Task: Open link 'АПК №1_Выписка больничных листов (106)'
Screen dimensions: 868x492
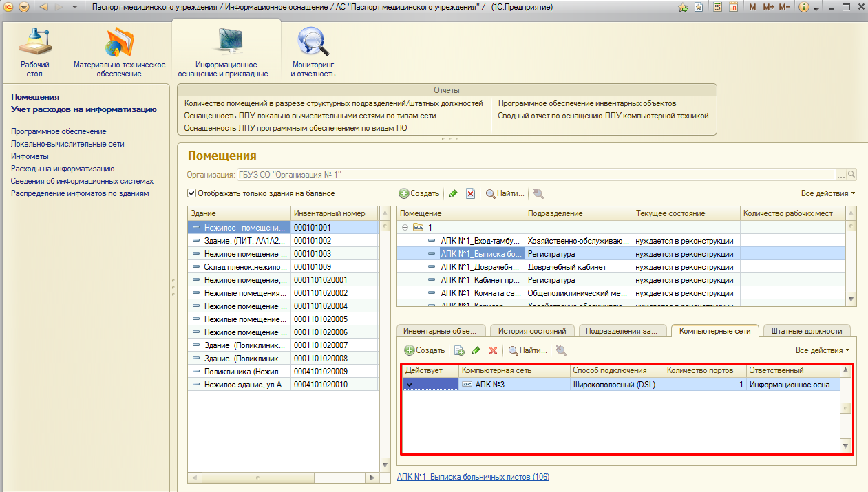Action: click(x=473, y=477)
